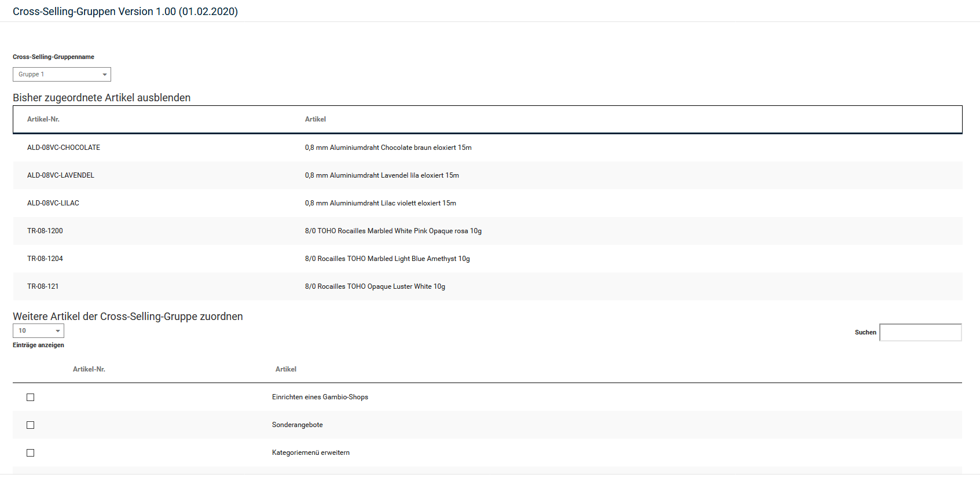Image resolution: width=980 pixels, height=478 pixels.
Task: Open the Cross-Selling-Gruppenname dropdown
Action: [x=61, y=74]
